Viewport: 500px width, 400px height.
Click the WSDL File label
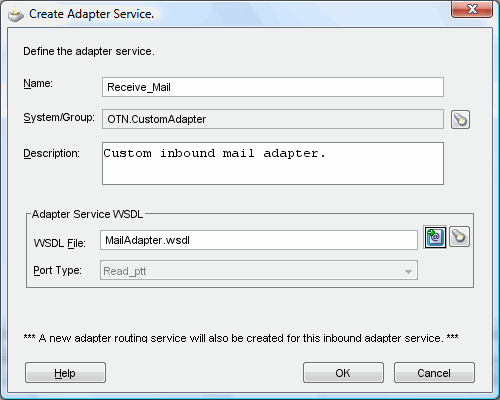coord(60,243)
